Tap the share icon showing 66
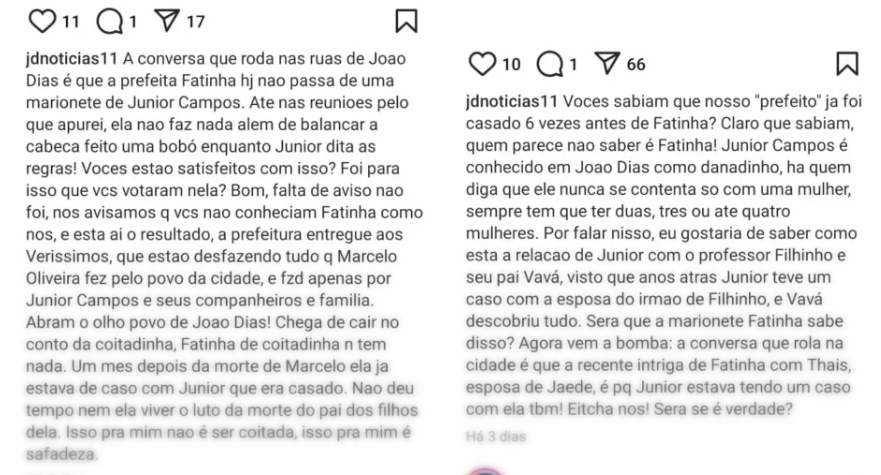The image size is (881, 475). point(607,65)
